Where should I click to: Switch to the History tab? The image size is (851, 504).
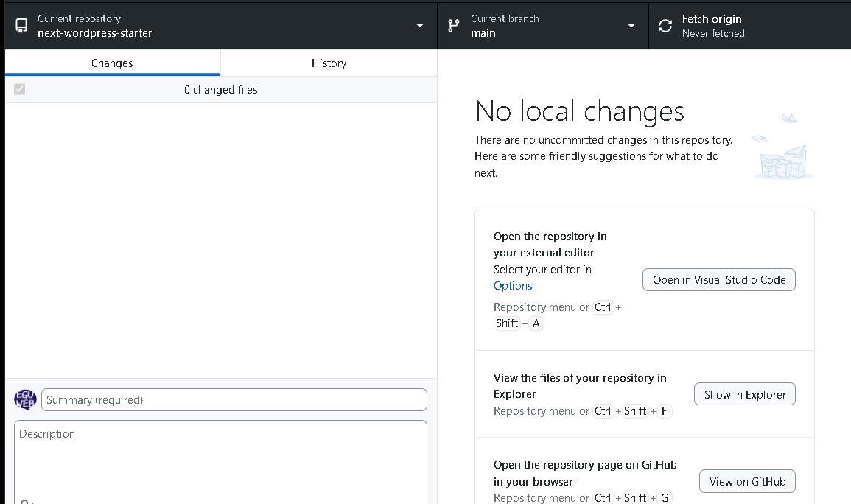(x=329, y=63)
